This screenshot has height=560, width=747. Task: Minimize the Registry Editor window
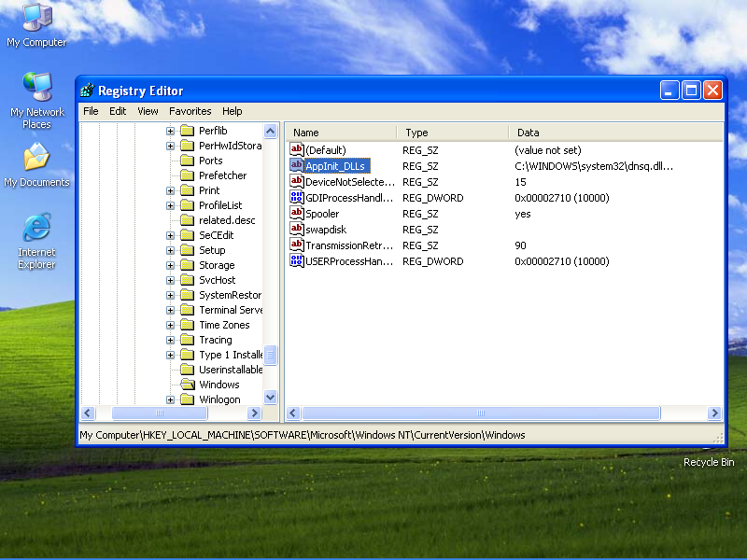pos(669,90)
